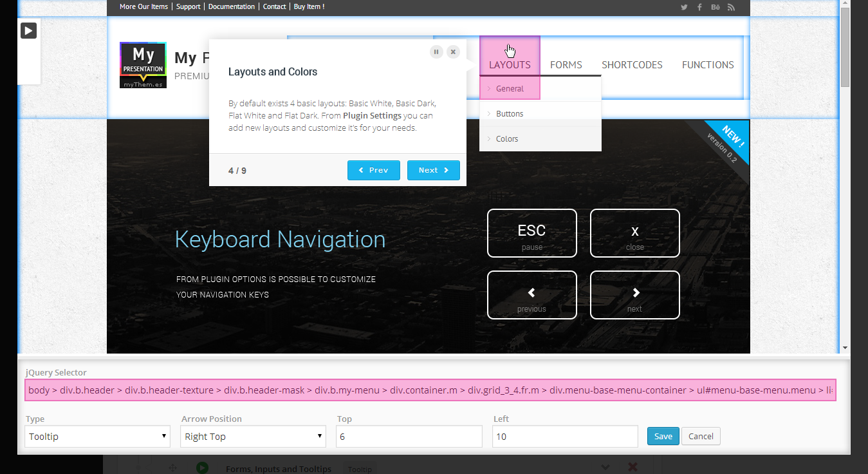Open the FUNCTIONS menu
Viewport: 868px width, 474px height.
point(708,64)
